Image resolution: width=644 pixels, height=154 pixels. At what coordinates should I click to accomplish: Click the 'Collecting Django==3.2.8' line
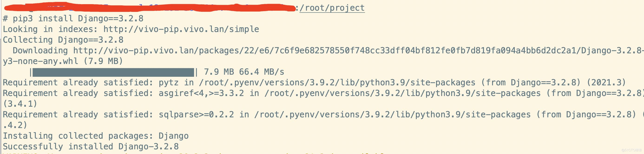pyautogui.click(x=63, y=40)
